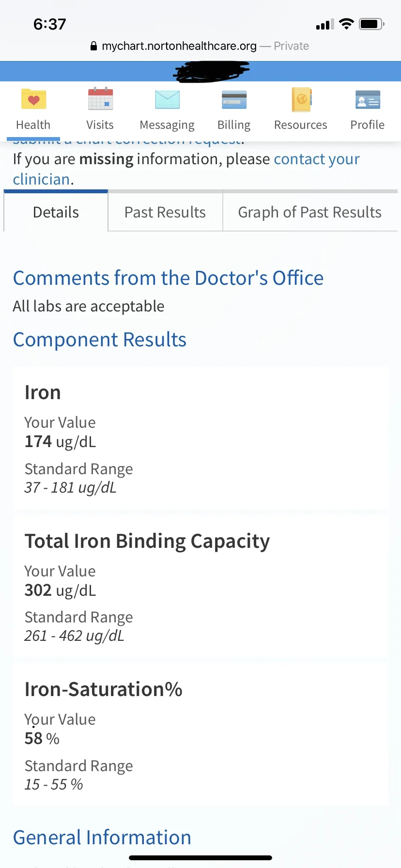Viewport: 401px width, 868px height.
Task: Open the Profile ID card icon
Action: pyautogui.click(x=368, y=100)
